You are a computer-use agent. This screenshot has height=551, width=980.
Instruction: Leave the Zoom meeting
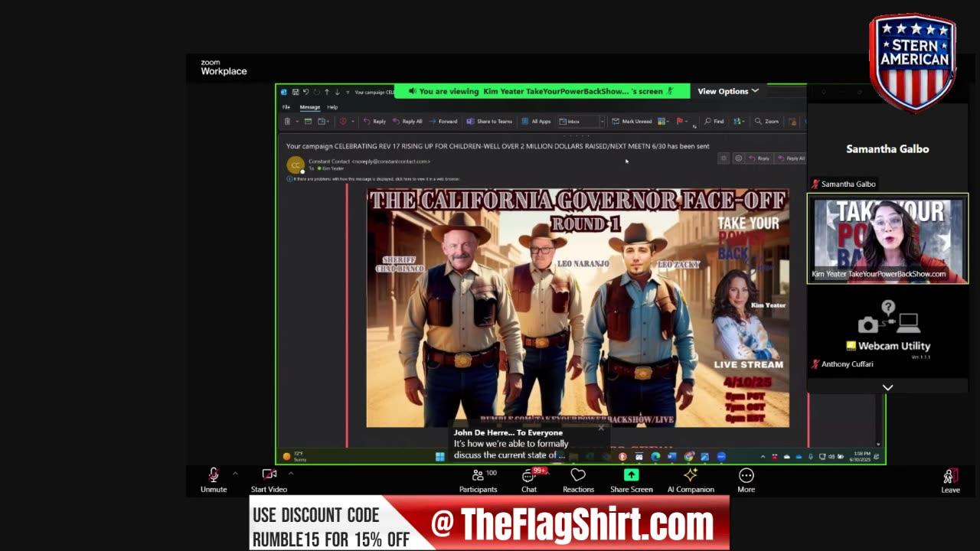[x=950, y=481]
